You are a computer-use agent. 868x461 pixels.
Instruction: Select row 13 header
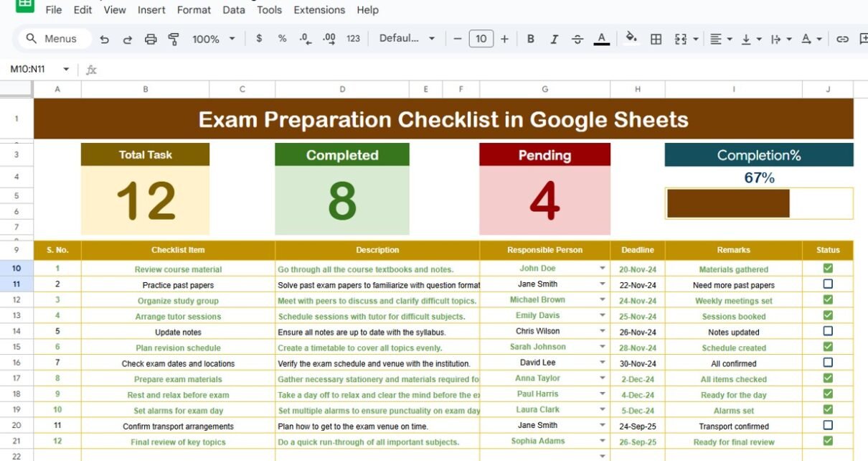pos(16,316)
